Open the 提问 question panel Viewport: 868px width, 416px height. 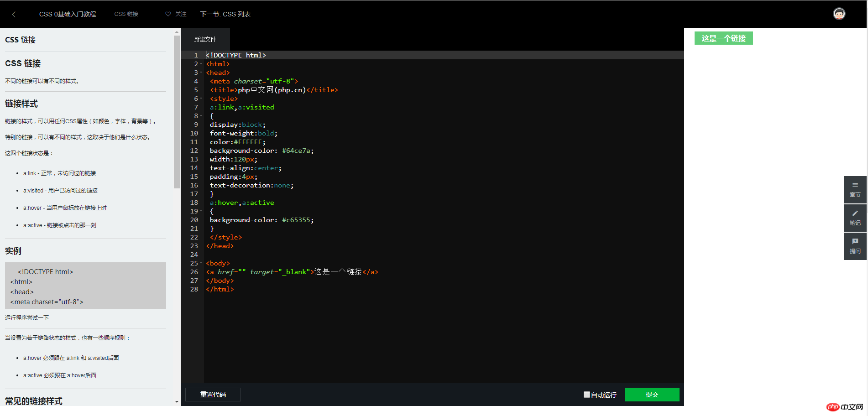[855, 246]
